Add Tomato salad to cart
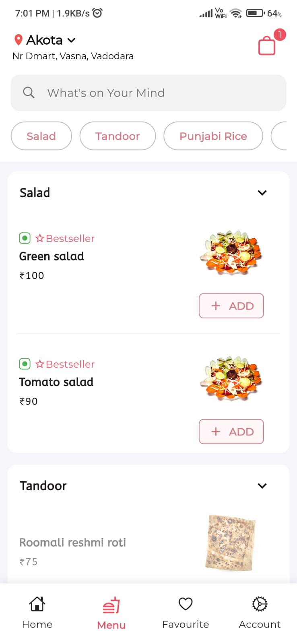Viewport: 297px width, 644px height. click(231, 431)
